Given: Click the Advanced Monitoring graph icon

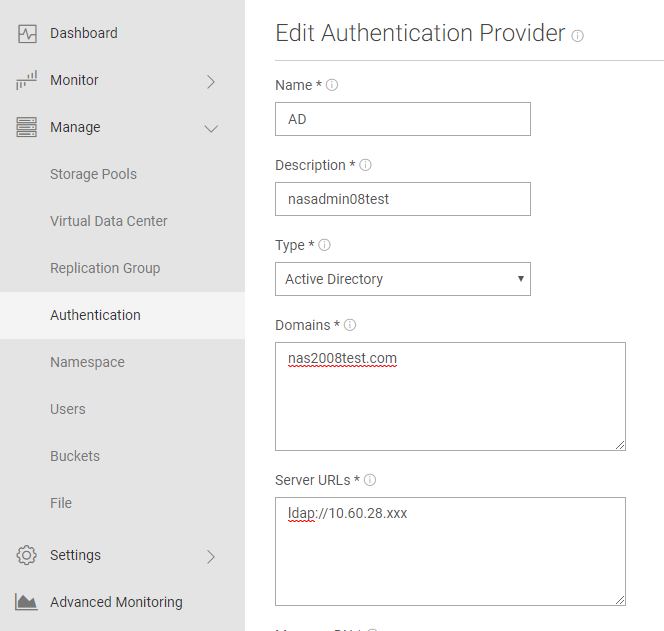Looking at the screenshot, I should tap(27, 603).
